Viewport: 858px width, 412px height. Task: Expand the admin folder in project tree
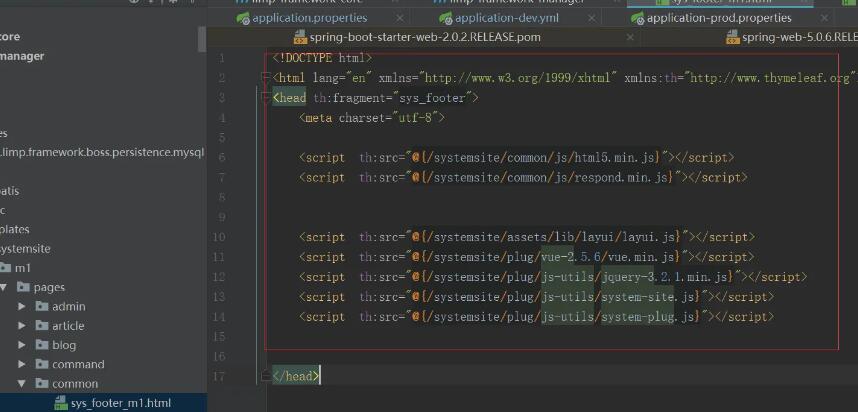pyautogui.click(x=22, y=307)
